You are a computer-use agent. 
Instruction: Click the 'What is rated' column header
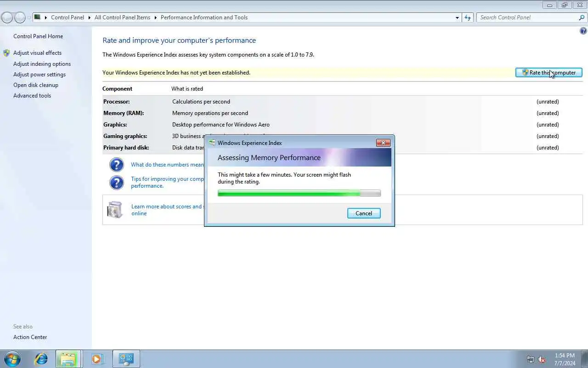(x=187, y=89)
